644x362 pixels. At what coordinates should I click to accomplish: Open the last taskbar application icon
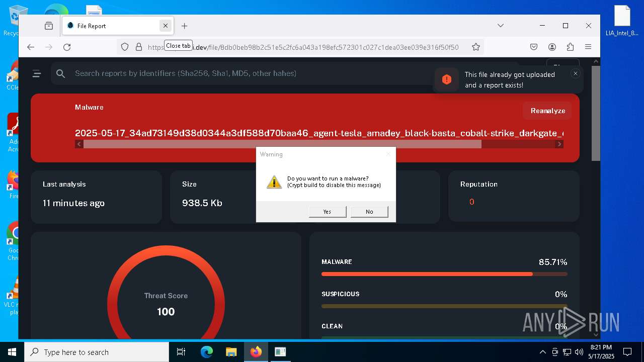tap(280, 352)
